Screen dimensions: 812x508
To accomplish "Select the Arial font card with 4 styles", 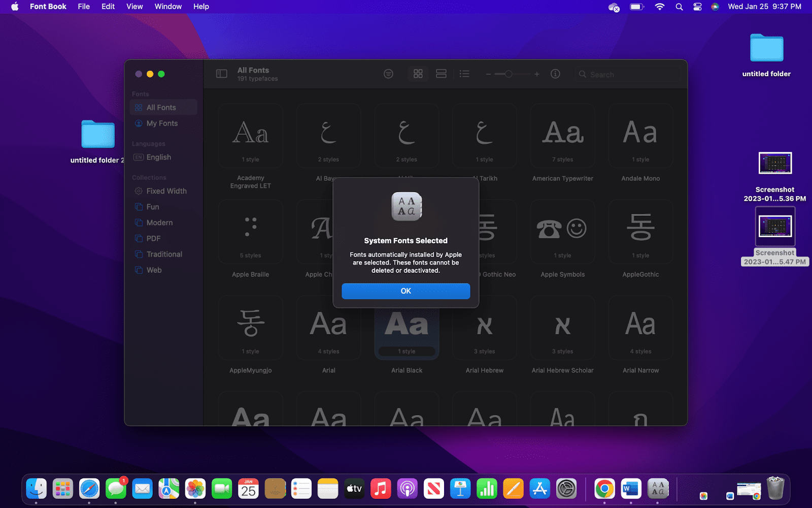I will tap(329, 328).
